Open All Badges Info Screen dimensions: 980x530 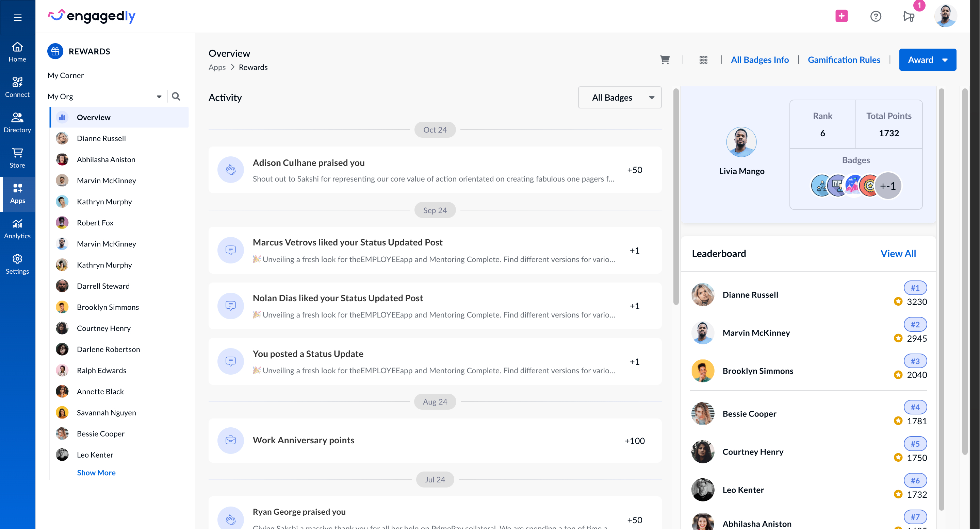point(759,60)
